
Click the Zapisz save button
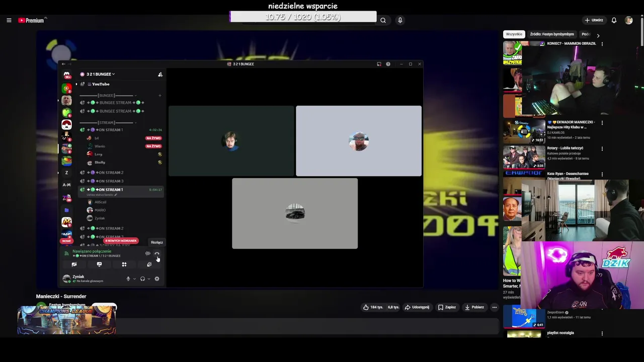tap(447, 307)
